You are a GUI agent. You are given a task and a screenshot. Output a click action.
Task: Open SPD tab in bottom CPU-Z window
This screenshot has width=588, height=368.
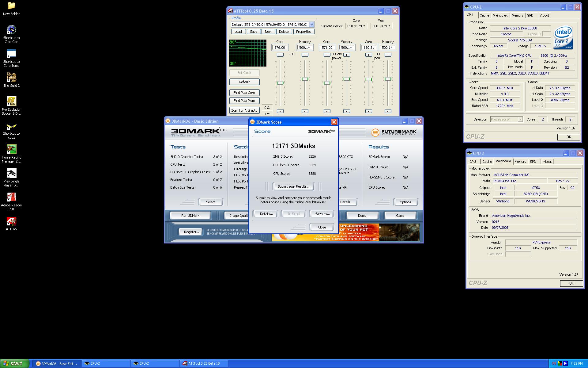(533, 162)
